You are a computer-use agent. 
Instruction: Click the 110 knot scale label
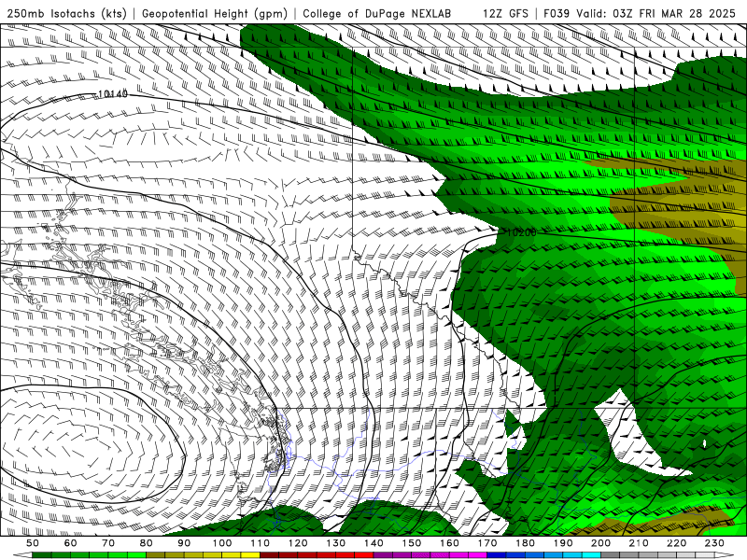[260, 543]
